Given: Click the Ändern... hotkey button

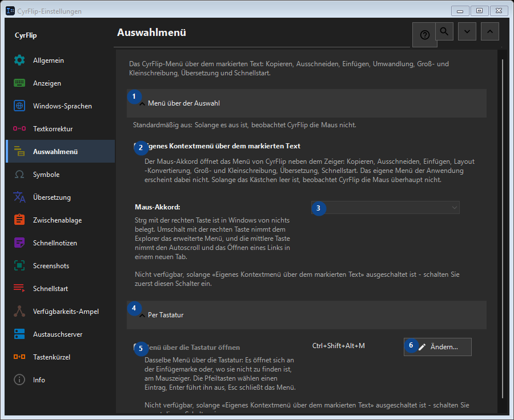Looking at the screenshot, I should (x=437, y=346).
